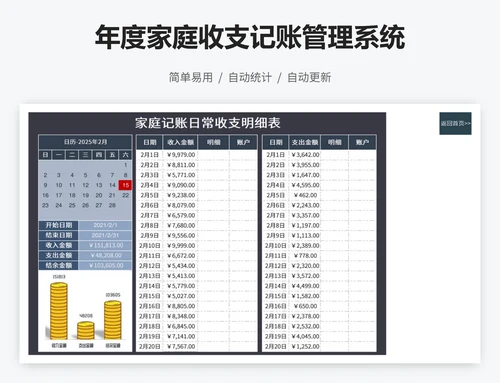Click the 结束日期 label

59,235
